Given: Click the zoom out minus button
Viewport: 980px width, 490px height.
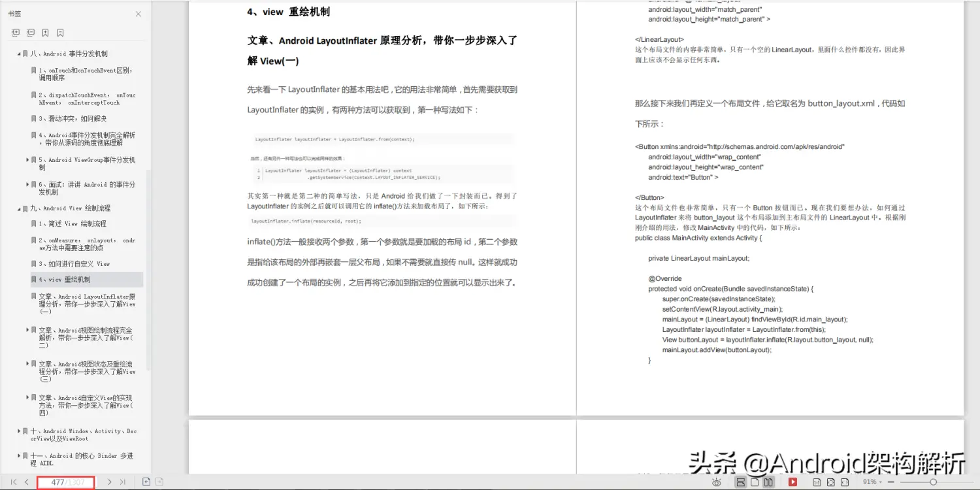Looking at the screenshot, I should (x=892, y=482).
